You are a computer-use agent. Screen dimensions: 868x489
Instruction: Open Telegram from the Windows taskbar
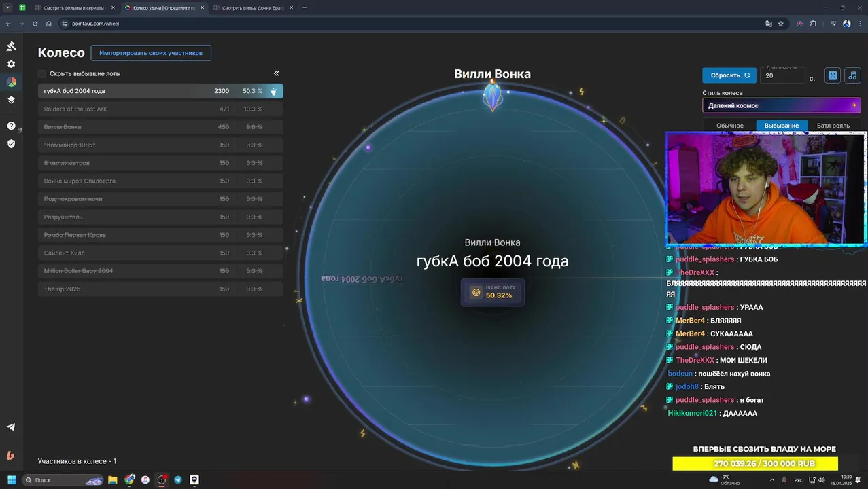click(178, 479)
